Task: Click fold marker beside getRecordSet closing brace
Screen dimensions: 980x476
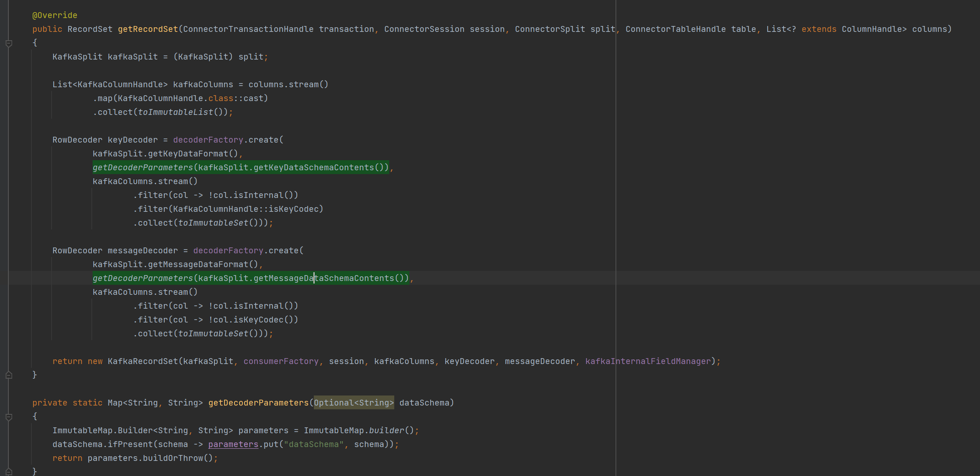Action: pos(9,375)
